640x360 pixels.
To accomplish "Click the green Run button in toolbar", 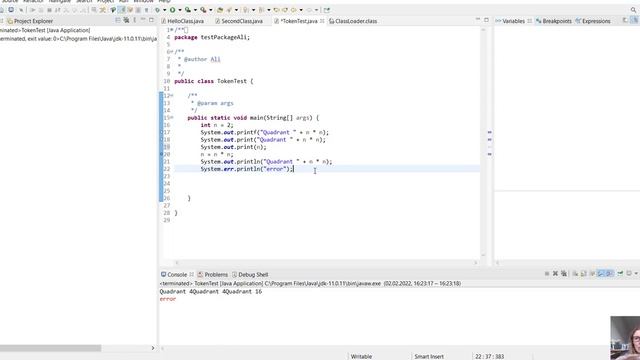I will click(x=173, y=10).
